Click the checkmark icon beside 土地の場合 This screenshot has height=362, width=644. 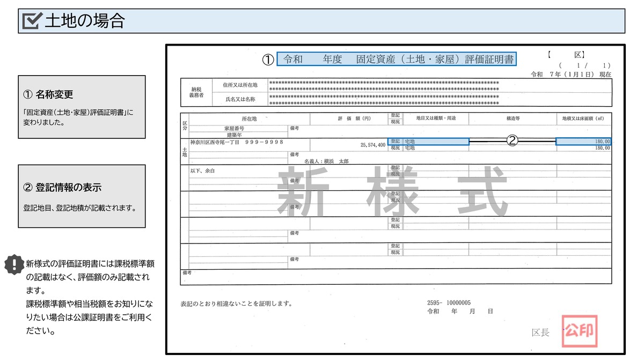[x=31, y=20]
